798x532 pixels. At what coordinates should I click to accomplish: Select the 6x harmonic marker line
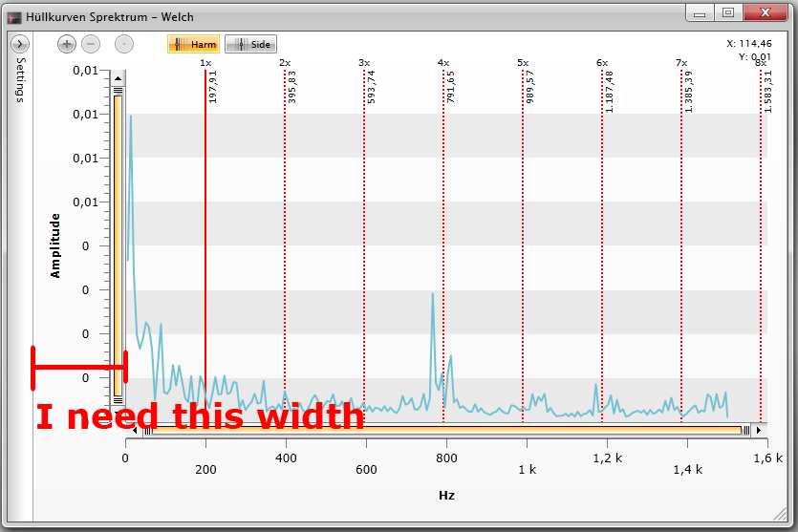coord(602,245)
